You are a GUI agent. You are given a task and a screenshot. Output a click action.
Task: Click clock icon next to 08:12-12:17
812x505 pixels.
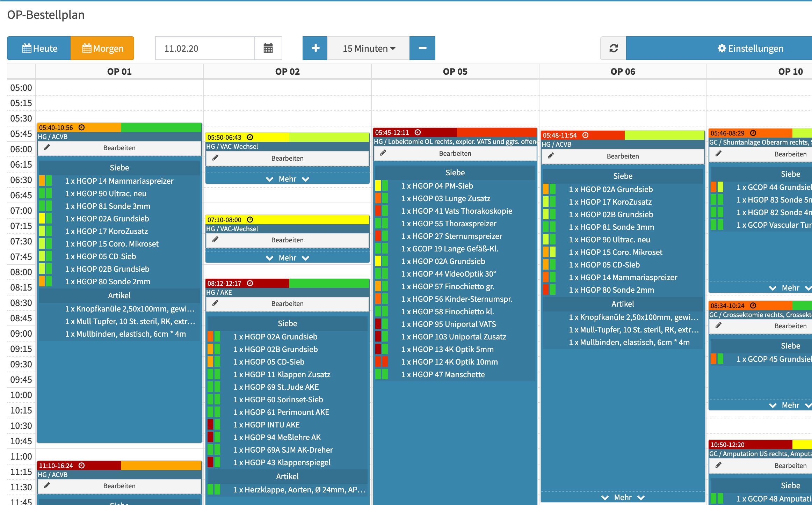250,283
